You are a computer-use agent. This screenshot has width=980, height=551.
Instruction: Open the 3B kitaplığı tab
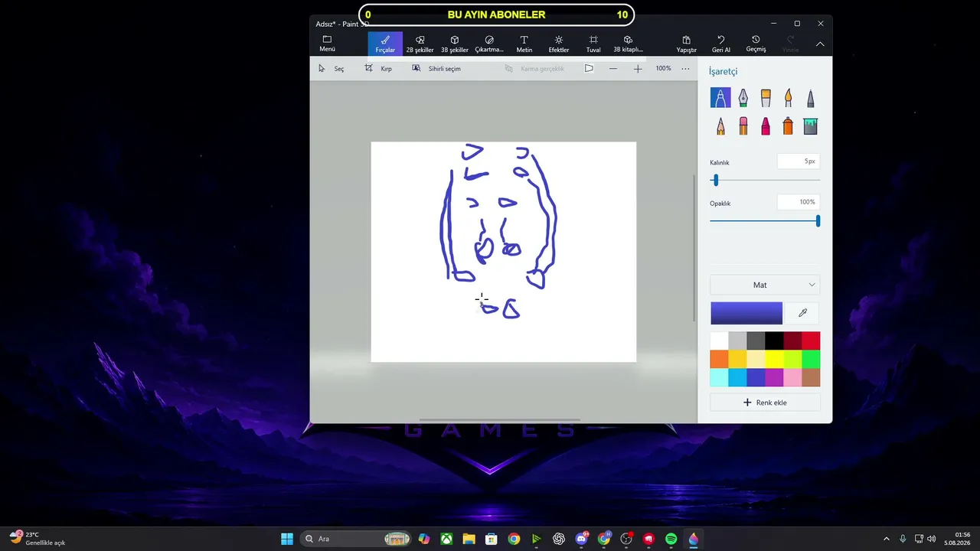[x=628, y=44]
